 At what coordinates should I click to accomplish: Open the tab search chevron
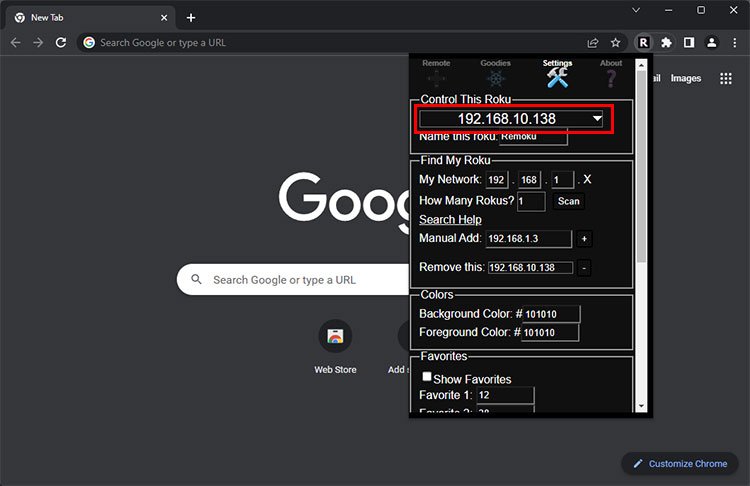point(636,10)
